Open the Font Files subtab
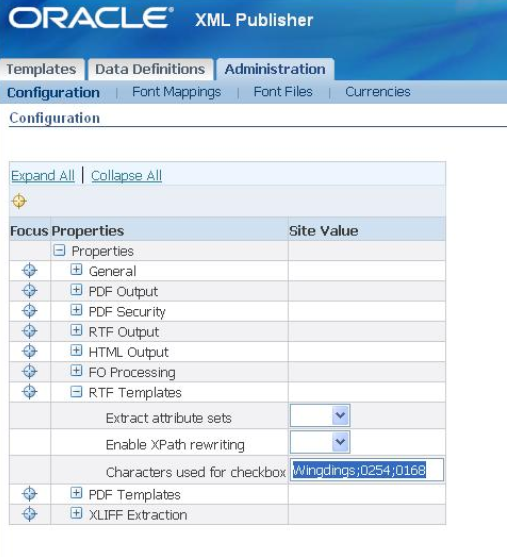 pyautogui.click(x=283, y=92)
